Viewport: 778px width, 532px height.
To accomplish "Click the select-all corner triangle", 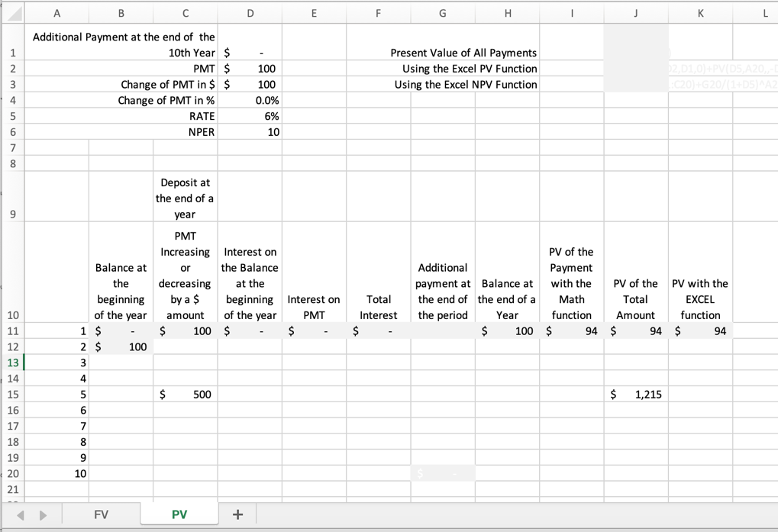I will [x=14, y=14].
